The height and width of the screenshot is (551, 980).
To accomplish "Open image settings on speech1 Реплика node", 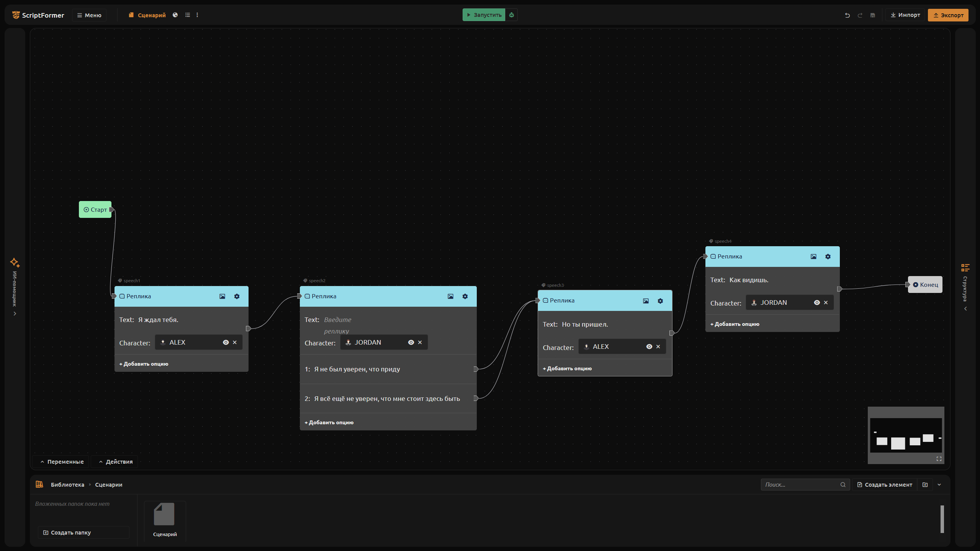I will tap(222, 296).
